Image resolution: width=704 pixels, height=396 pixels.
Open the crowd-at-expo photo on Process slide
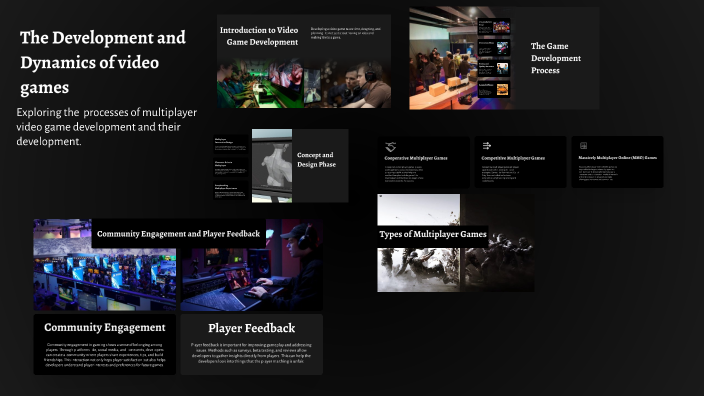444,58
